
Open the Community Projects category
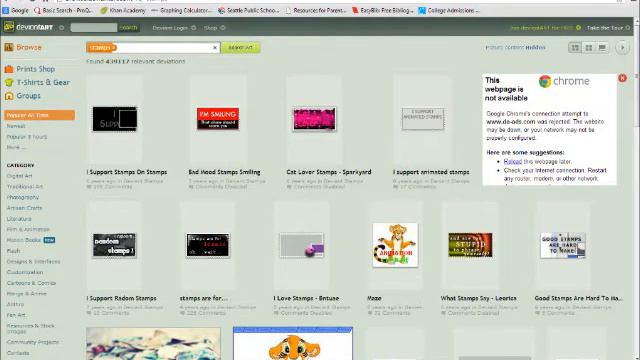point(33,342)
